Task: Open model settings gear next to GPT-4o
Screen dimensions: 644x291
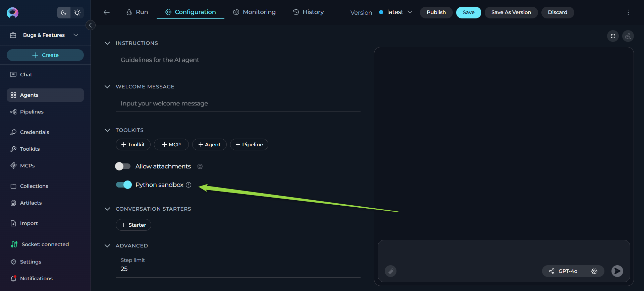Action: (594, 271)
